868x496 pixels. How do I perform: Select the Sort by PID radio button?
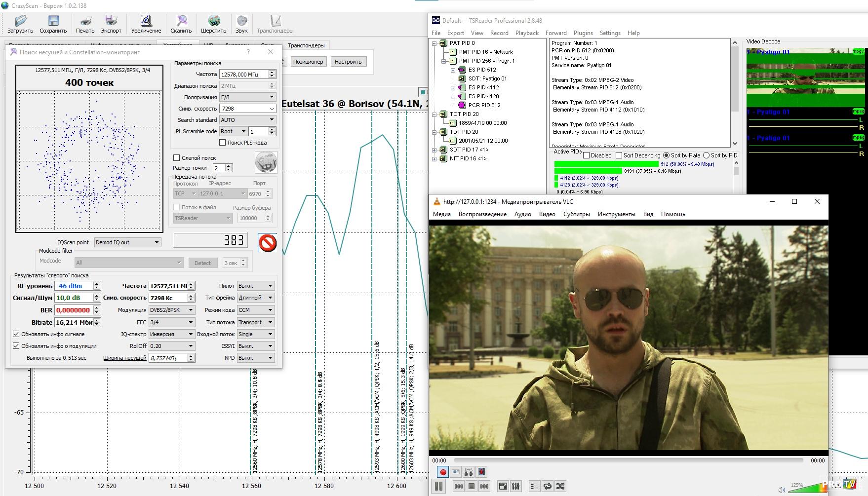[x=706, y=155]
